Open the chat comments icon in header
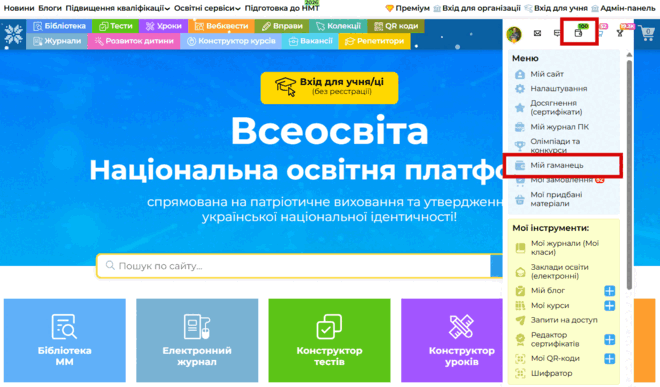This screenshot has width=660, height=387. coord(556,33)
